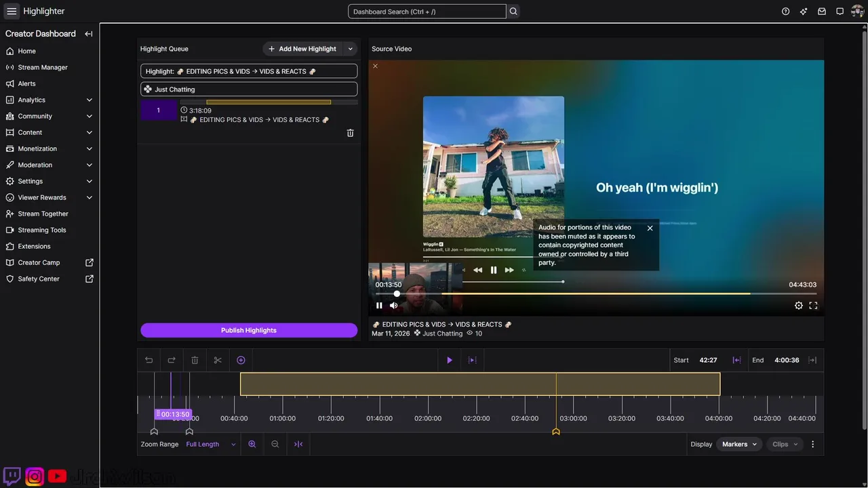This screenshot has height=488, width=868.
Task: Click the Start time value 42:27
Action: (709, 360)
